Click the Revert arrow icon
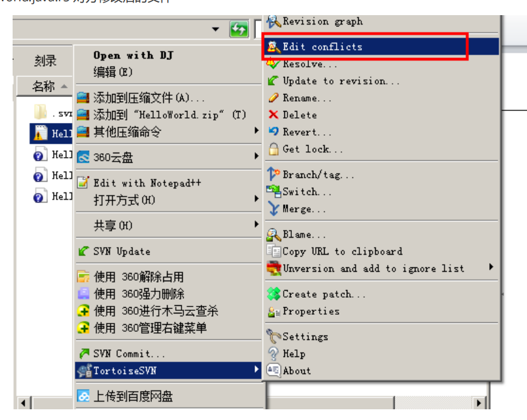Image resolution: width=527 pixels, height=420 pixels. (274, 131)
